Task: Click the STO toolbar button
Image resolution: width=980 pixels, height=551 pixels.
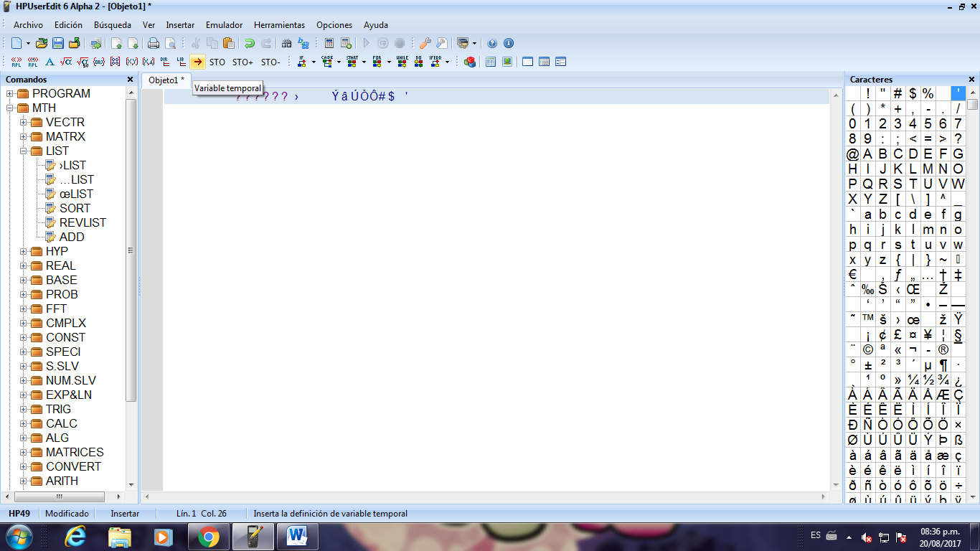Action: (217, 62)
